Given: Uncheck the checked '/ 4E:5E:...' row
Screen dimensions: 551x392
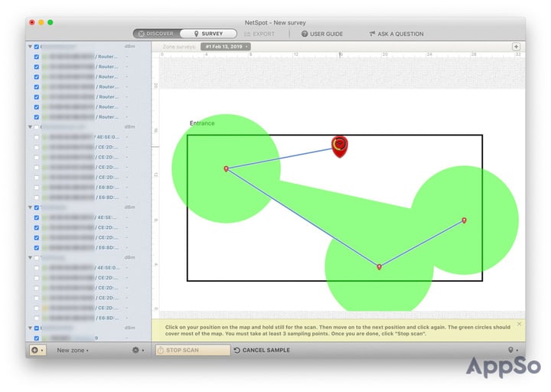Looking at the screenshot, I should point(37,217).
